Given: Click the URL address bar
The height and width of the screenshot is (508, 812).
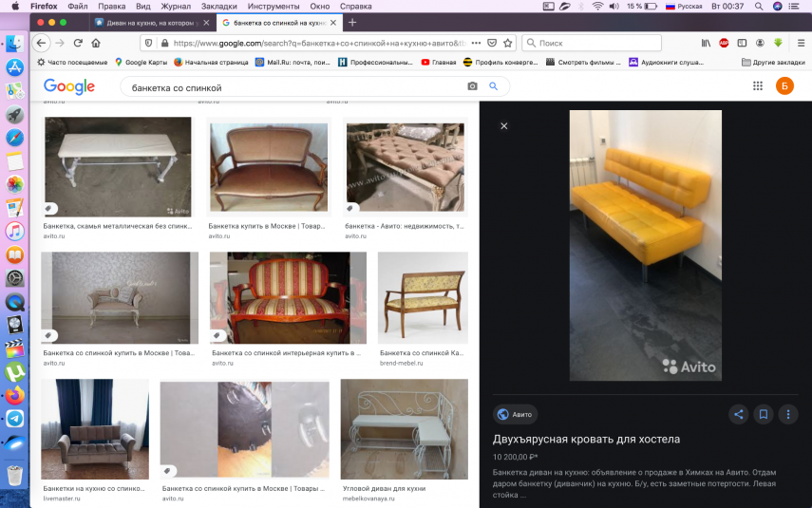Looking at the screenshot, I should [319, 43].
